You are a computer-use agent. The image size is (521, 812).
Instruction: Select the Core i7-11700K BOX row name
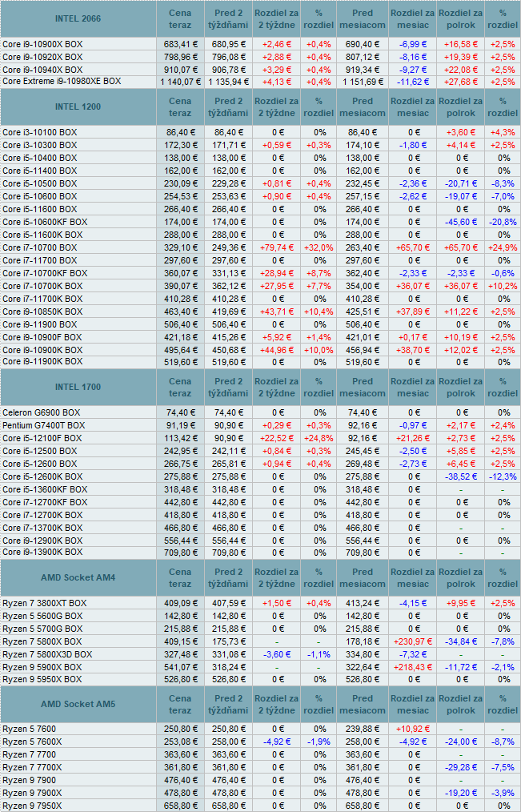42,299
